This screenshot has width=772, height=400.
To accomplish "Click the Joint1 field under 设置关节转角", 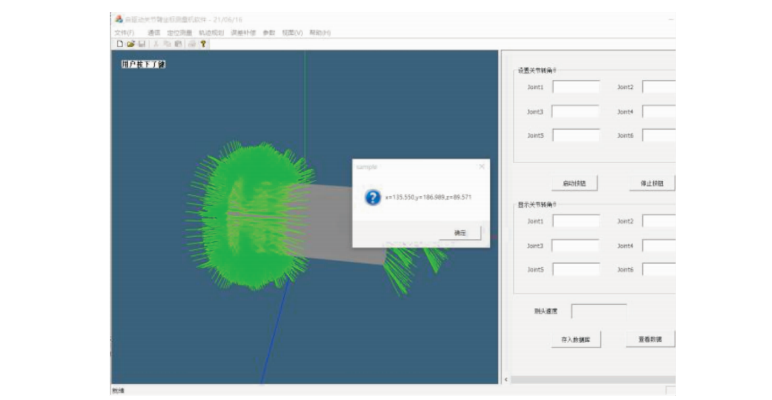I will point(576,87).
